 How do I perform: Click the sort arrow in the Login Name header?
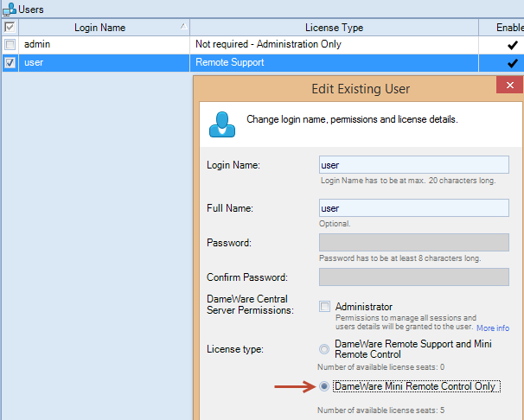pos(182,27)
